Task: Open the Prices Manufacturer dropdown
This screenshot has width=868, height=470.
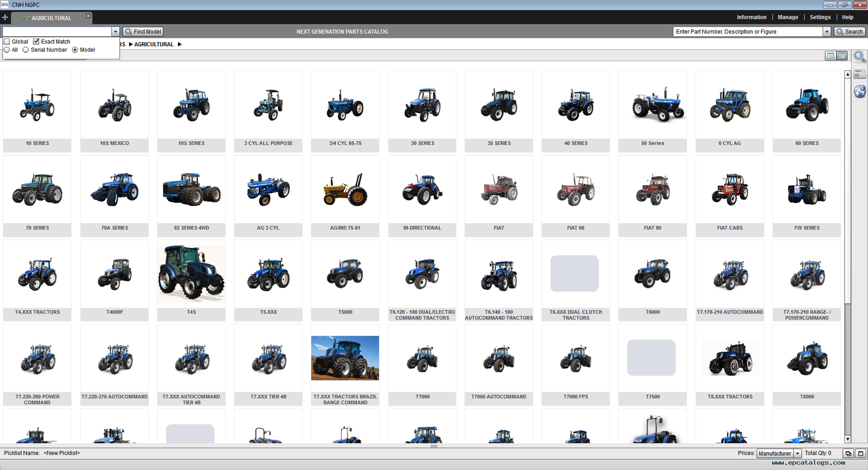Action: (797, 453)
